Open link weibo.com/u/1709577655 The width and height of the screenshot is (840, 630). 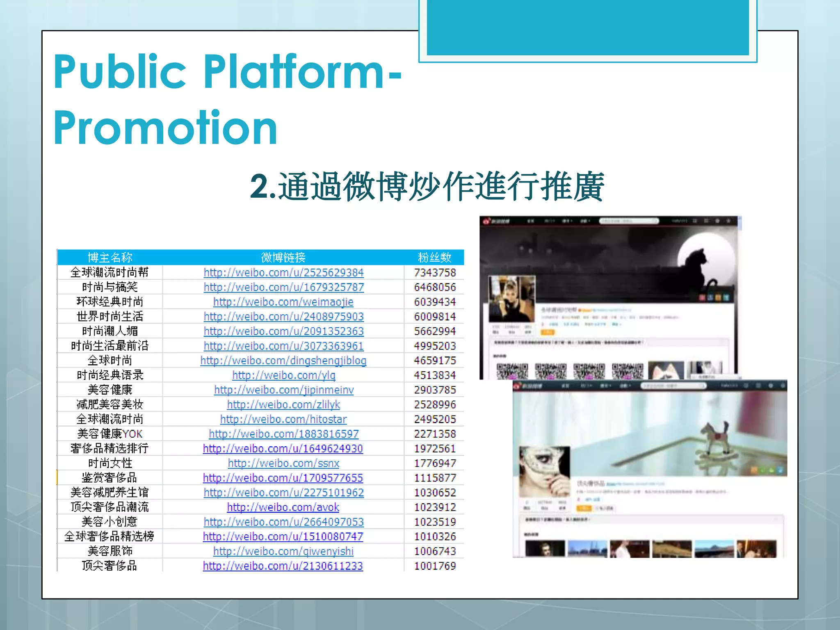283,478
